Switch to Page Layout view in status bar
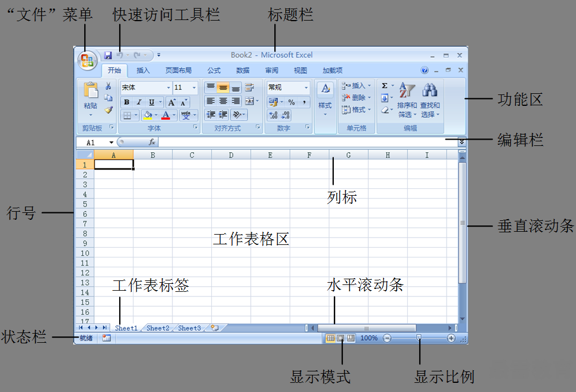This screenshot has width=576, height=392. click(341, 338)
